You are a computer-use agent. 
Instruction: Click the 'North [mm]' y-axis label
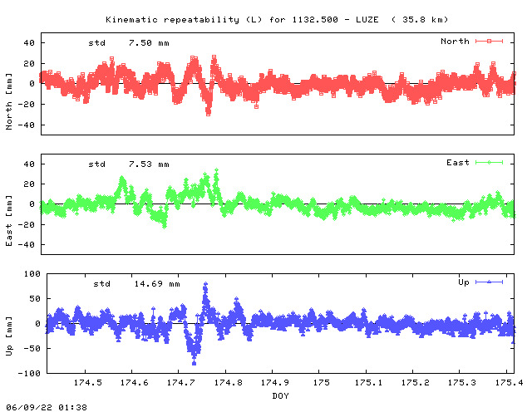click(9, 101)
